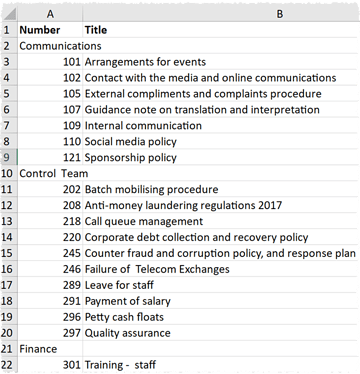360x374 pixels.
Task: Click the 'Title' header cell
Action: (221, 30)
